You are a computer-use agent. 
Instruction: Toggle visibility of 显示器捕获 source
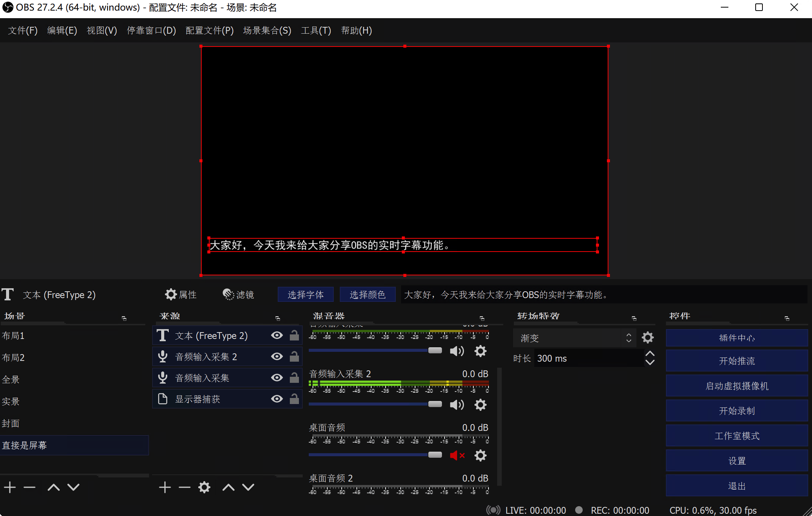(277, 399)
